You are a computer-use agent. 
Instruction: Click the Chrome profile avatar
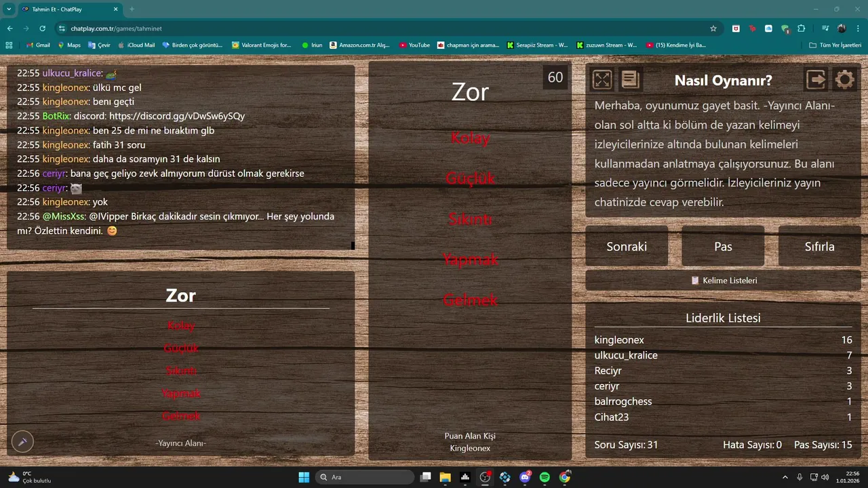tap(842, 28)
